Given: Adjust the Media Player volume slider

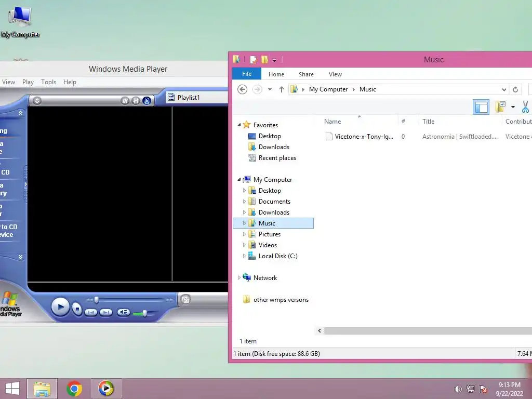Looking at the screenshot, I should (144, 313).
